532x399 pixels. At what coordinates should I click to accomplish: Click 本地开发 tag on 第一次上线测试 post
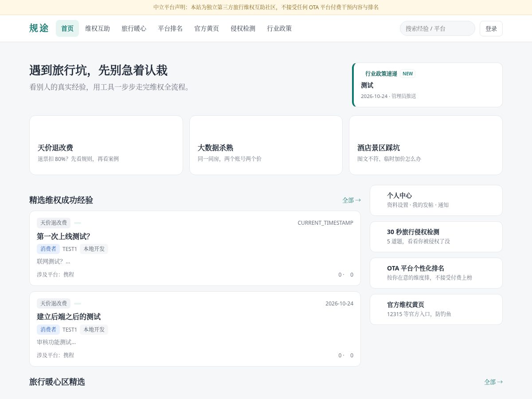(94, 249)
